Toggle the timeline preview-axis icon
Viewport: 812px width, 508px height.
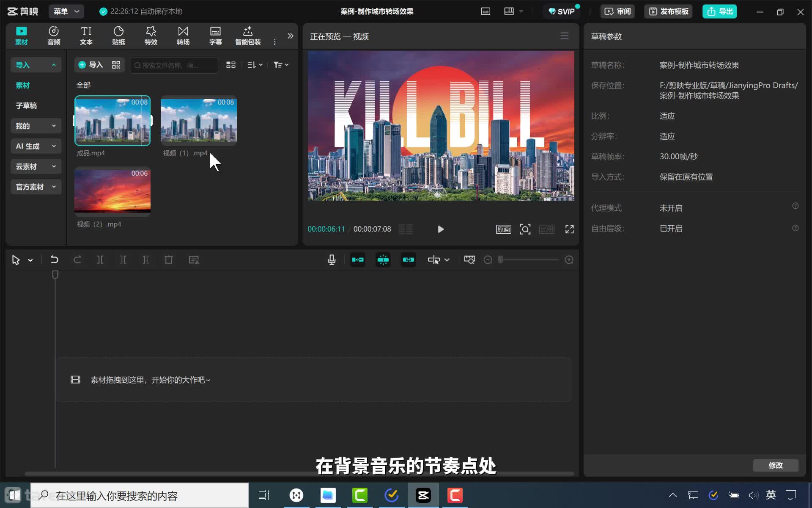tap(433, 260)
